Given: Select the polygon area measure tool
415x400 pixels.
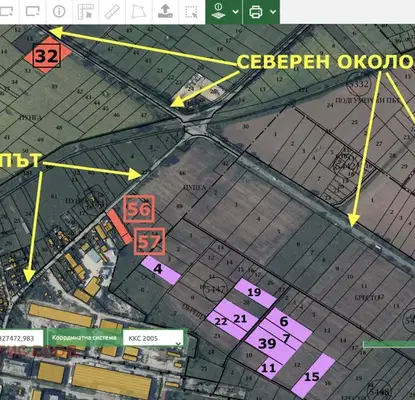Looking at the screenshot, I should pos(139,12).
